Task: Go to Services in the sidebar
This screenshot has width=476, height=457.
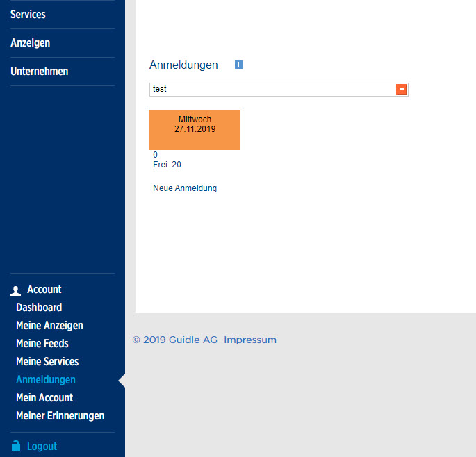Action: tap(28, 14)
